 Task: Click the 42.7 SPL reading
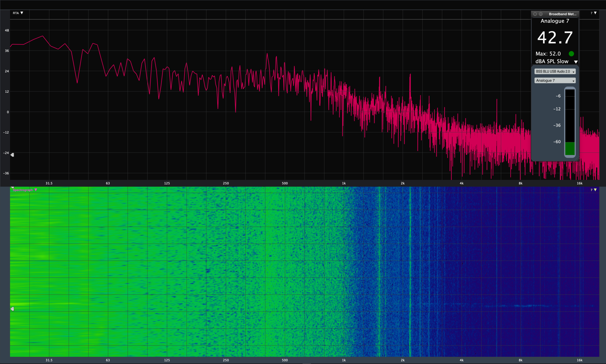tap(555, 38)
